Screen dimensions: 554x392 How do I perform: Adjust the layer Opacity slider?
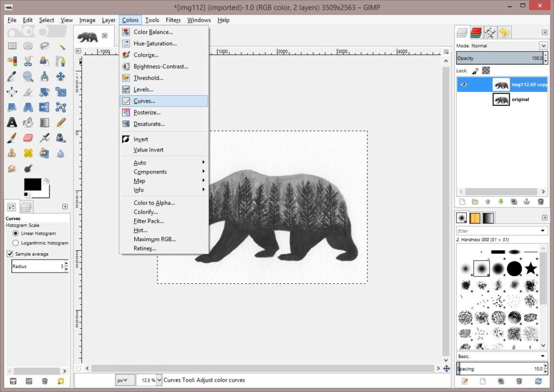tap(500, 58)
